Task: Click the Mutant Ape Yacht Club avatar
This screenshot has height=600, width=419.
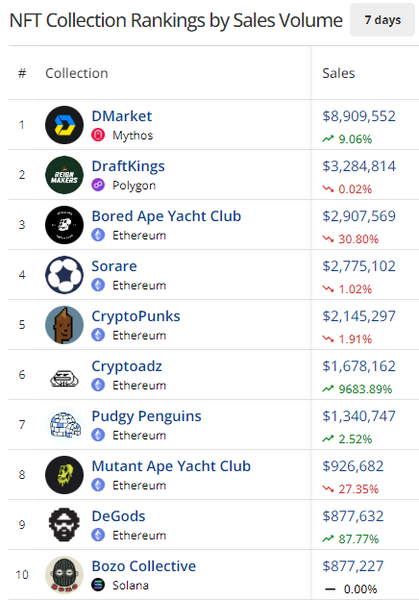Action: pos(64,475)
